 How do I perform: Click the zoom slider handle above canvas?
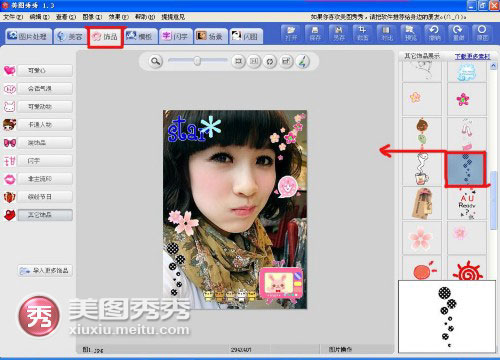197,61
